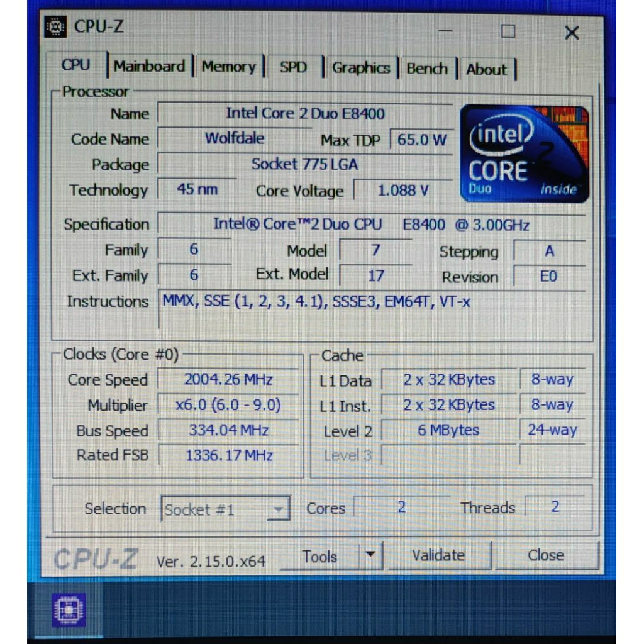Viewport: 644px width, 644px height.
Task: Click the L1 Data '2 x 32 KBytes' value
Action: 449,379
